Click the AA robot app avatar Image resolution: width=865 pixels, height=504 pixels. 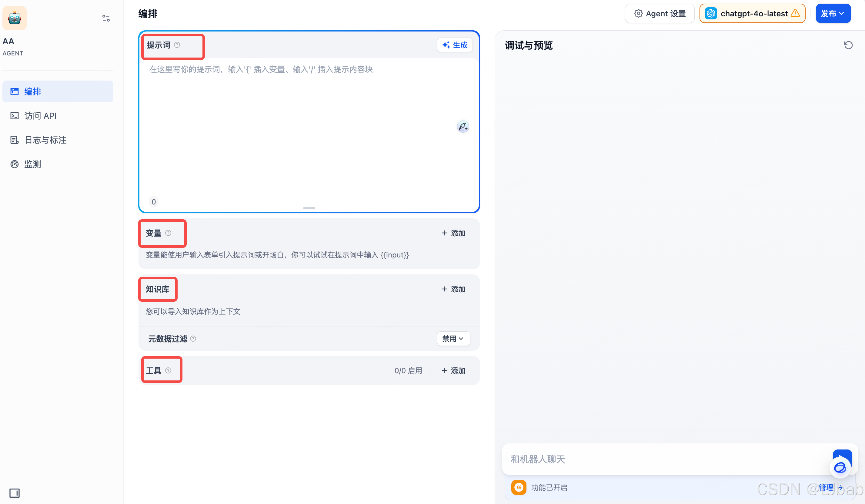(15, 18)
